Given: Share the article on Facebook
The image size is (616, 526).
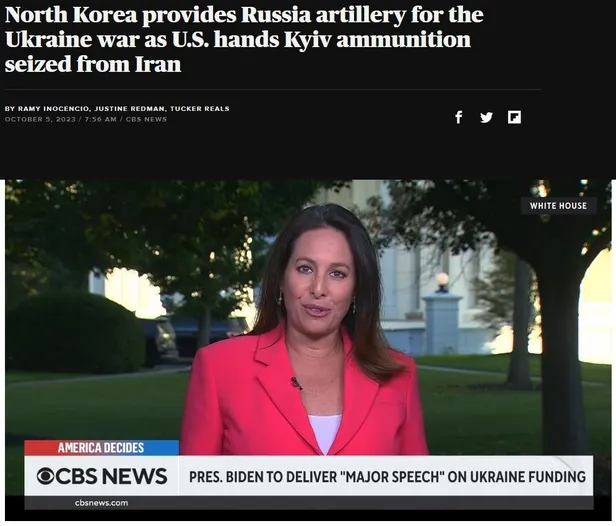Looking at the screenshot, I should [x=458, y=117].
